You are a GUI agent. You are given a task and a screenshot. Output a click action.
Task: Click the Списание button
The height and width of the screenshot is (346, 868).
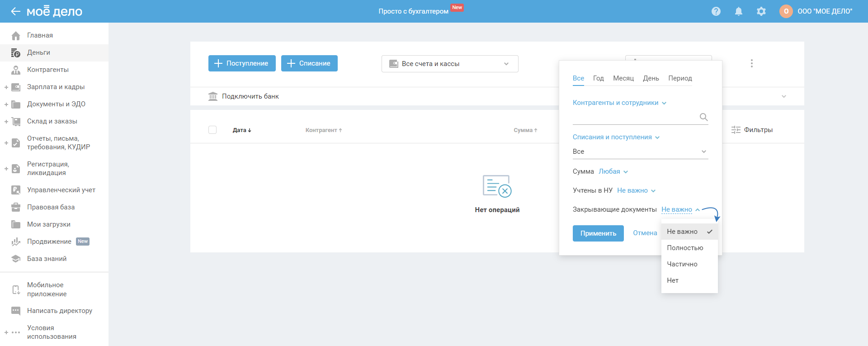[309, 63]
